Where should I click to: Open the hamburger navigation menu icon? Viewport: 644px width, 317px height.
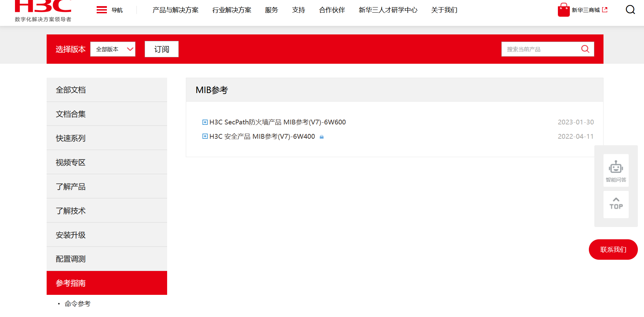pos(102,10)
